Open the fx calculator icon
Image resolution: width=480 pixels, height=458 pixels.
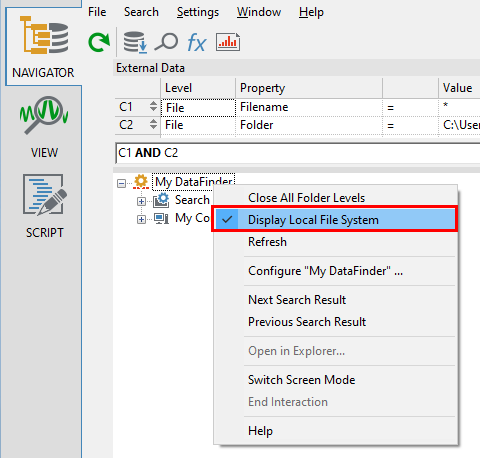point(196,43)
